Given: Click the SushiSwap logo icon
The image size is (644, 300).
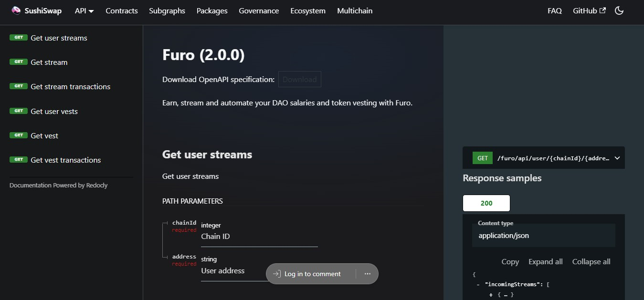Looking at the screenshot, I should (16, 10).
